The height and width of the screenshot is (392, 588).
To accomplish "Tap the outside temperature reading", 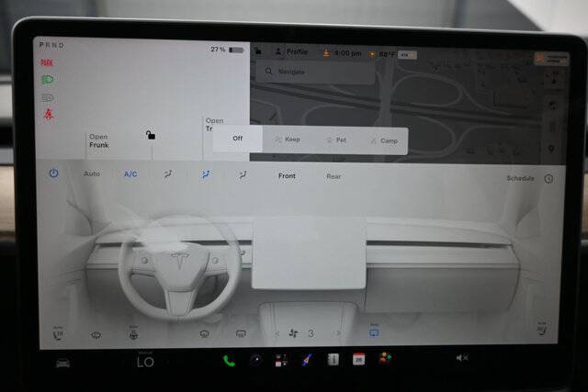I will tap(387, 54).
